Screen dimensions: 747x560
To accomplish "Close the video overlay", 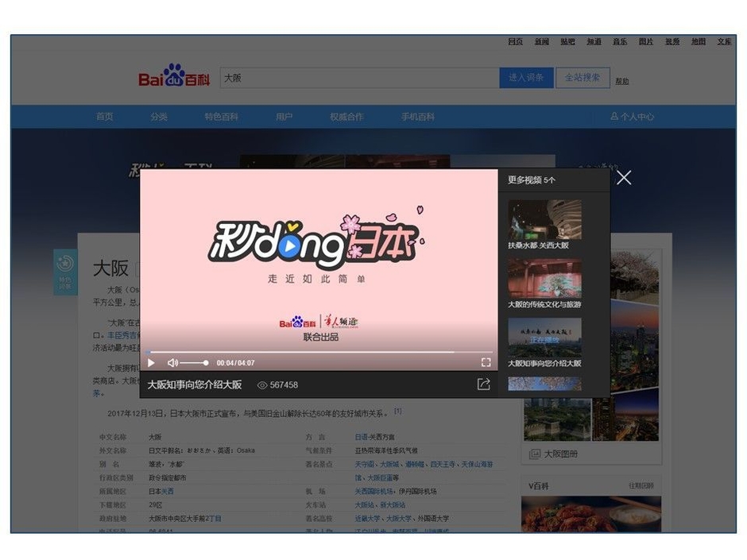I will (623, 178).
